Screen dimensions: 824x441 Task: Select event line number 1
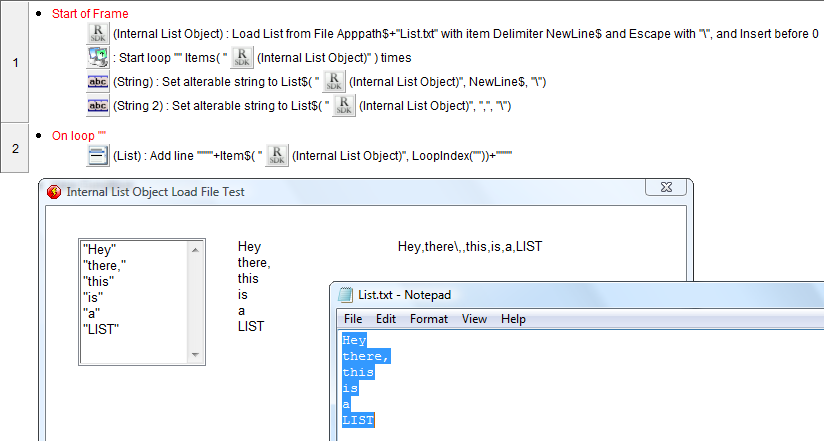pyautogui.click(x=15, y=63)
